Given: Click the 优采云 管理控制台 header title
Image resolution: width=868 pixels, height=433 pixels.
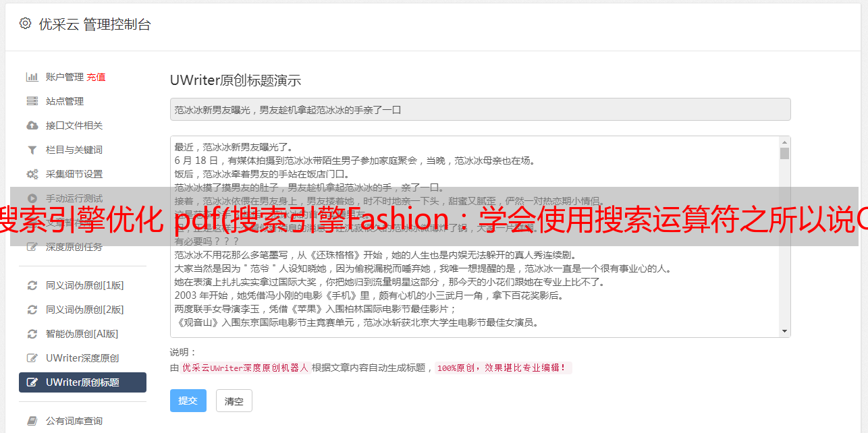Looking at the screenshot, I should [94, 24].
